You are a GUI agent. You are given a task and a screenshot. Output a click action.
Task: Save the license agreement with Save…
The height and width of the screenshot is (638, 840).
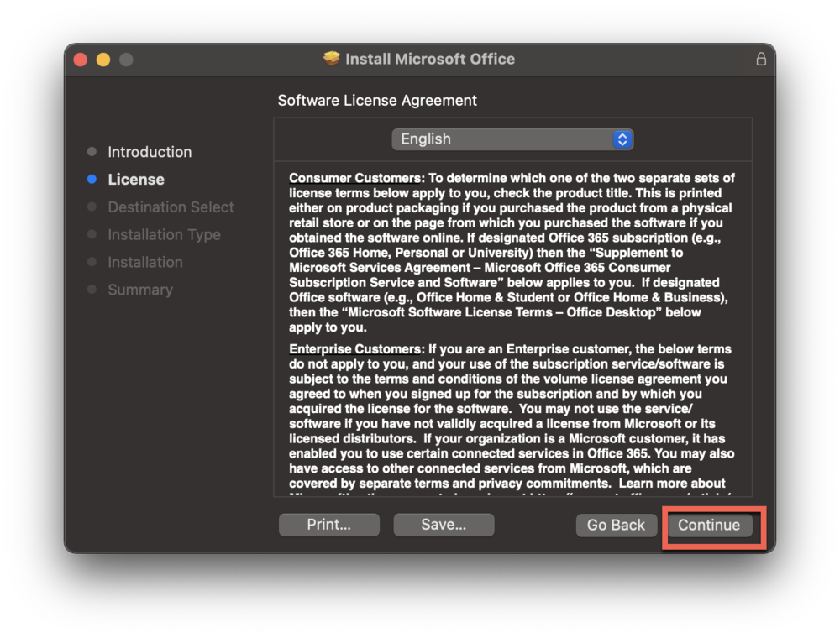coord(444,525)
